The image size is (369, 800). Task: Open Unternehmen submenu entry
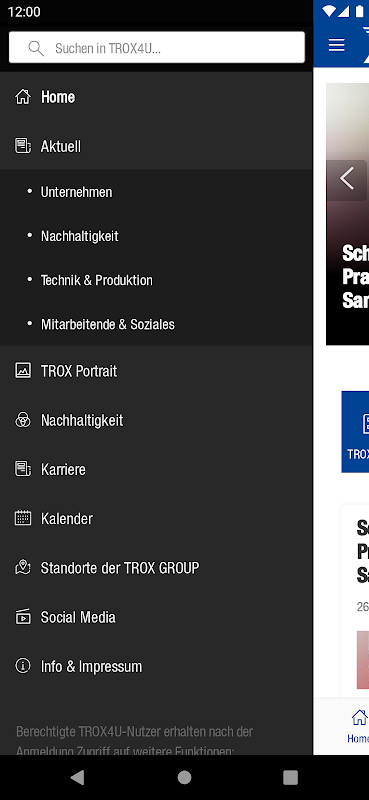coord(156,192)
